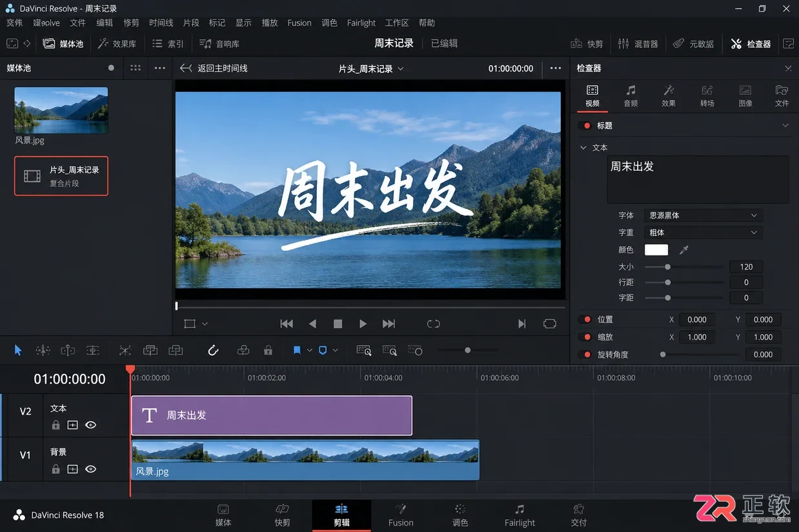Screen dimensions: 799x532
Task: Toggle V1 auto track selector
Action: coord(73,469)
